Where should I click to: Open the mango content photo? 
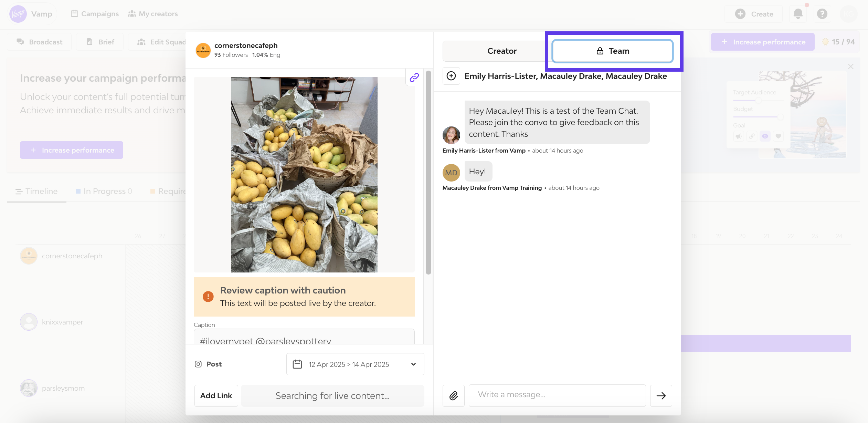click(x=304, y=175)
